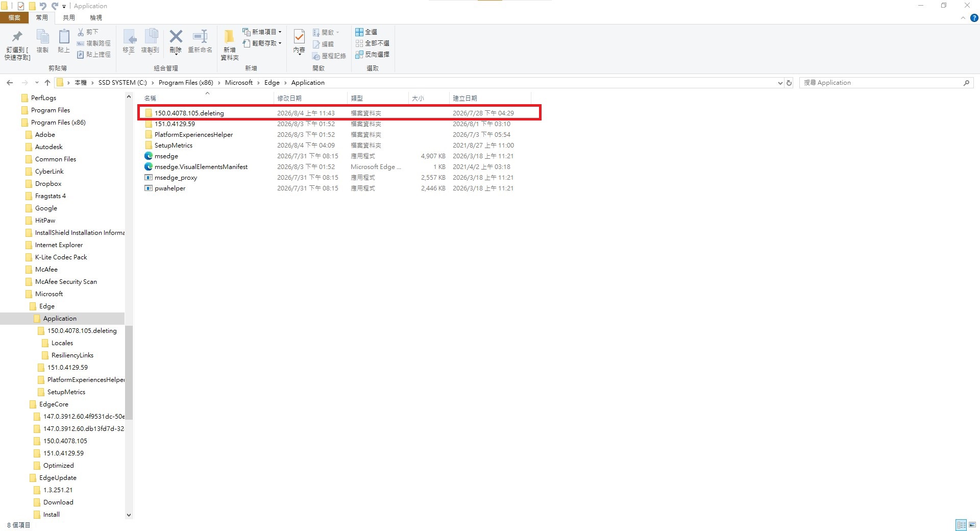Click 複製路徑 (Copy path) in the ribbon
The width and height of the screenshot is (980, 531).
point(93,43)
